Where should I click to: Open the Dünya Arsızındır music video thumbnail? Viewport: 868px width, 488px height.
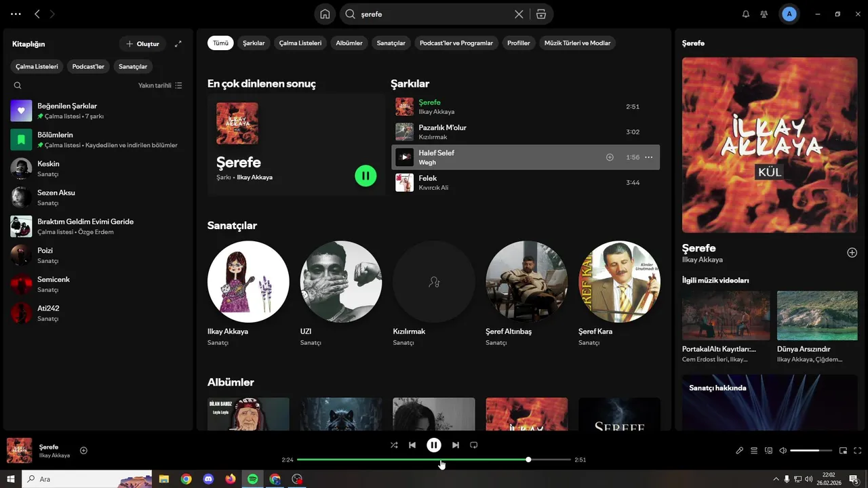[x=817, y=315]
